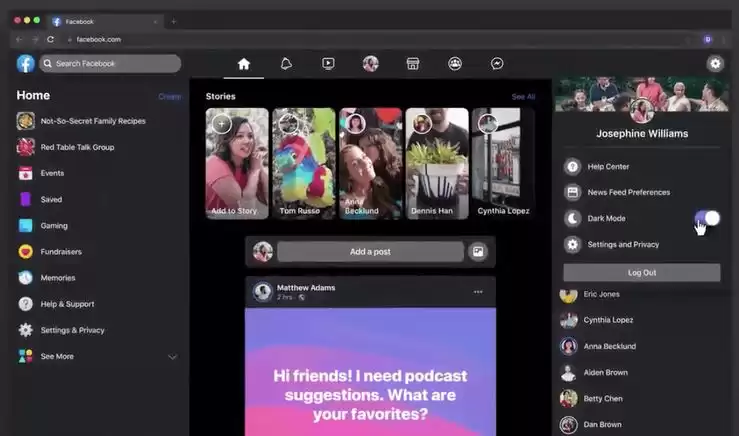Image resolution: width=739 pixels, height=436 pixels.
Task: Open the Home feed tab icon
Action: pos(244,64)
